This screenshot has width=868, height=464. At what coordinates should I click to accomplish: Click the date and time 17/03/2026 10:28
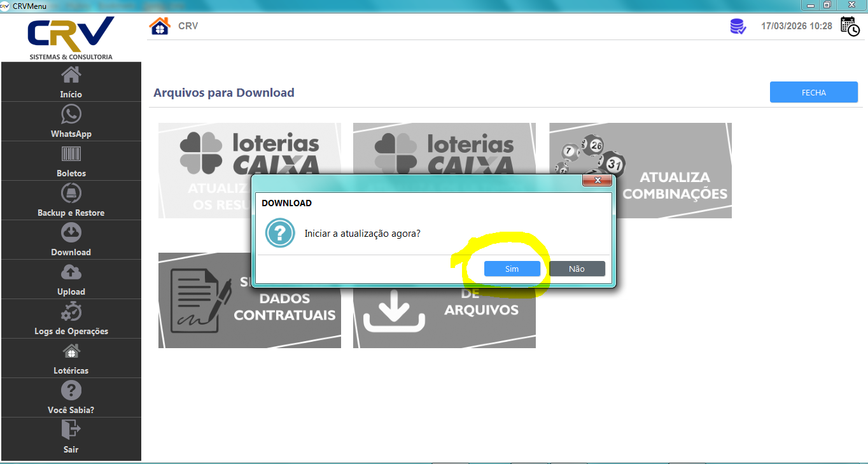797,26
